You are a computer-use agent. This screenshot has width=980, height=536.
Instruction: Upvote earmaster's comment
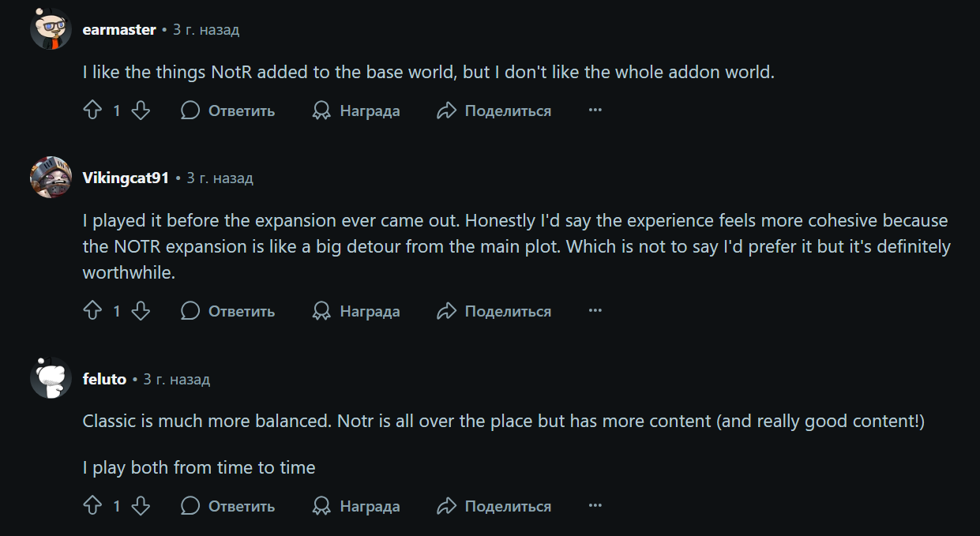pyautogui.click(x=92, y=111)
